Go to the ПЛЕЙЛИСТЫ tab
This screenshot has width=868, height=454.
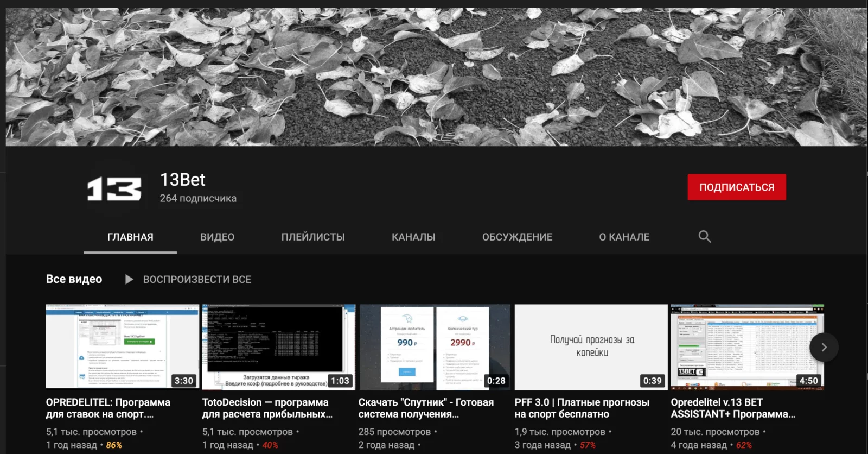(x=313, y=237)
